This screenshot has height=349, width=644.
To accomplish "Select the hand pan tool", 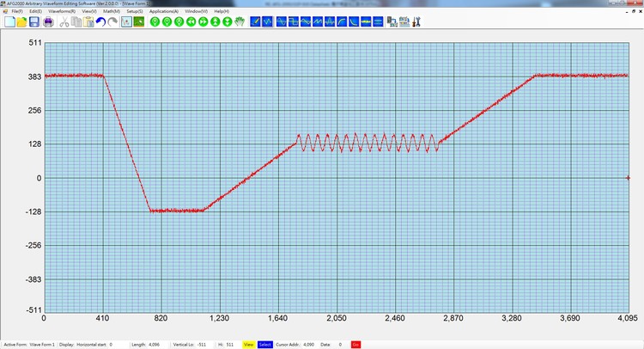I will (239, 21).
